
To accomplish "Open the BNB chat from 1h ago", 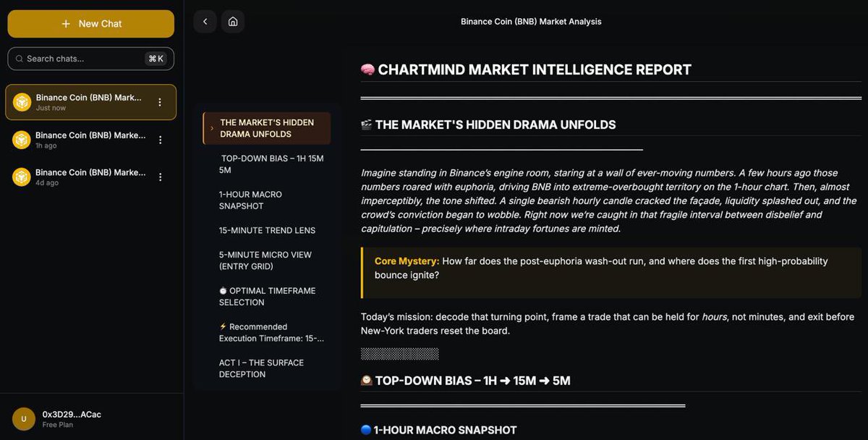I will point(90,140).
